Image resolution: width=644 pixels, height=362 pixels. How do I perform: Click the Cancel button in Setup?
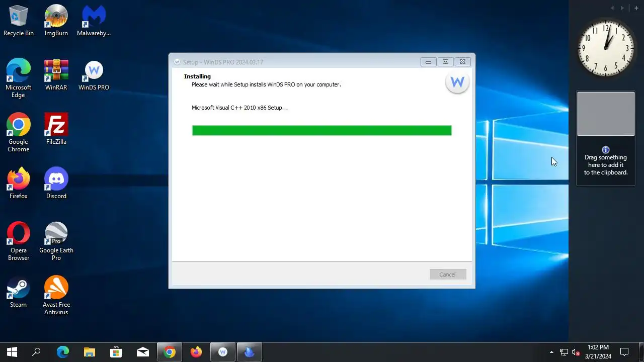pyautogui.click(x=448, y=275)
